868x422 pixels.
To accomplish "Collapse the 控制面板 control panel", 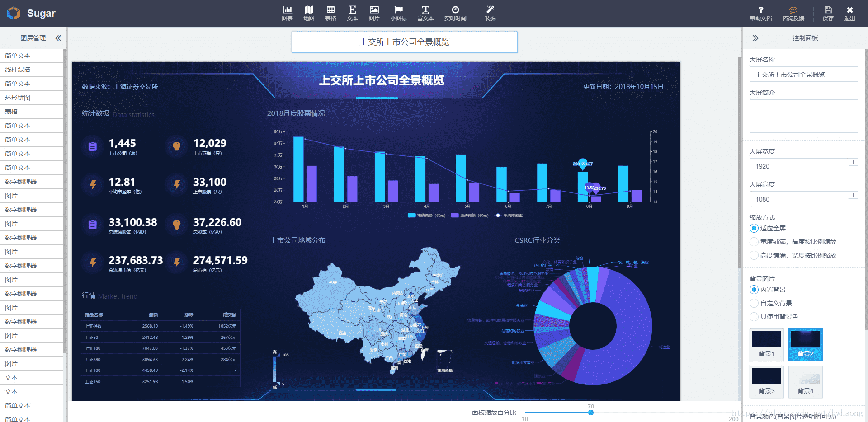I will point(755,38).
